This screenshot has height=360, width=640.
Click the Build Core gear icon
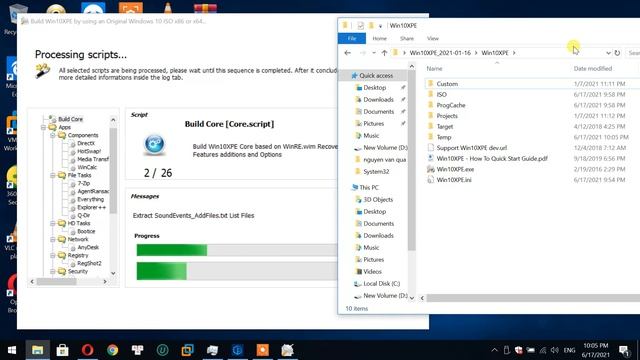[x=155, y=144]
